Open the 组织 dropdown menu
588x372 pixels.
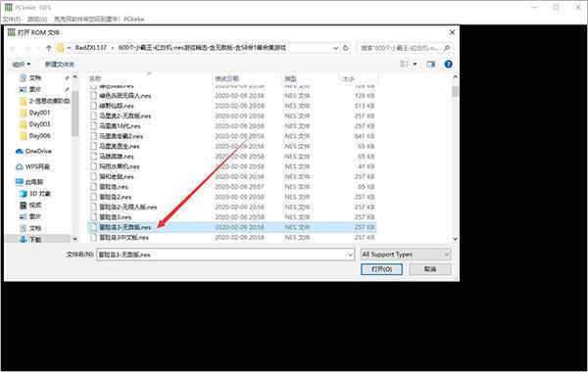[21, 65]
